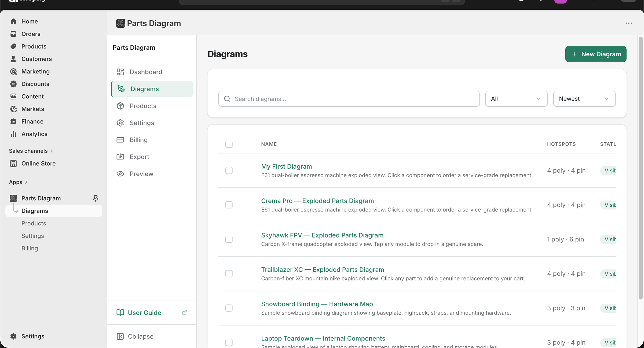The height and width of the screenshot is (348, 644).
Task: Click the Marketing target icon
Action: pos(13,71)
